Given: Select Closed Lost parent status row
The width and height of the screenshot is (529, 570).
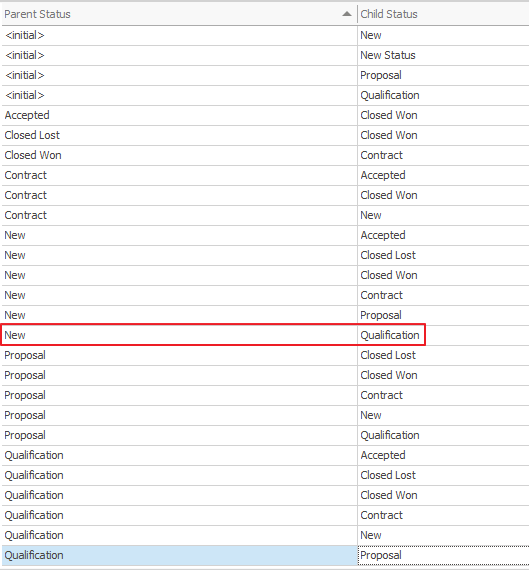Looking at the screenshot, I should tap(265, 135).
